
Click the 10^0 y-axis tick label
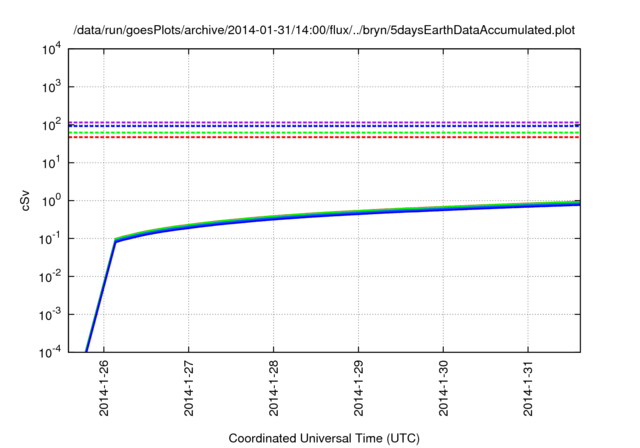coord(51,200)
